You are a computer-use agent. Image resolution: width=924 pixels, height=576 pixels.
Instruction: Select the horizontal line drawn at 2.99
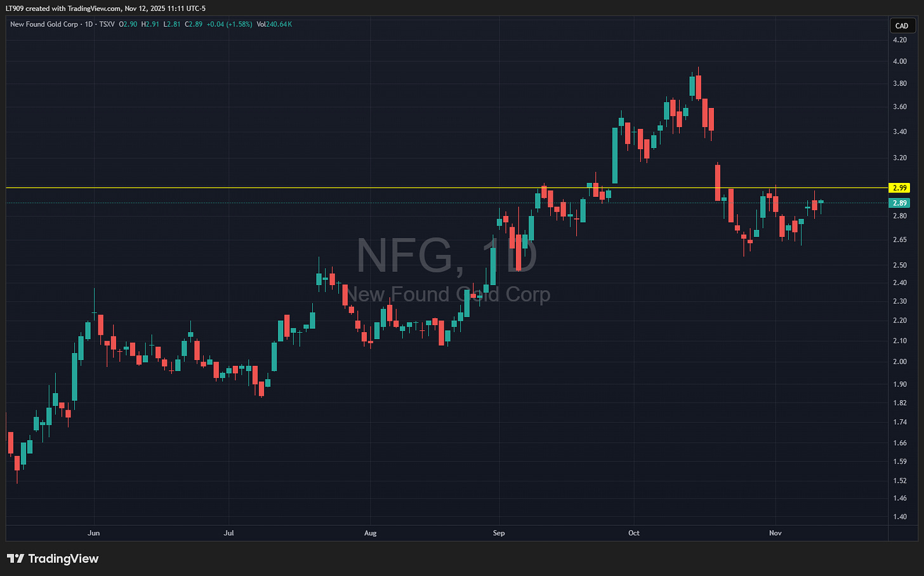point(447,187)
